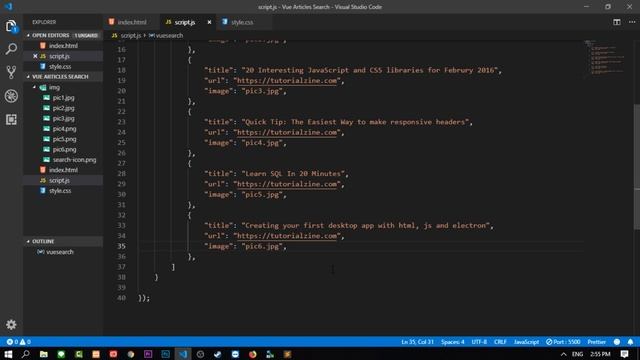Switch to the style.css tab
This screenshot has width=640, height=360.
coord(242,22)
